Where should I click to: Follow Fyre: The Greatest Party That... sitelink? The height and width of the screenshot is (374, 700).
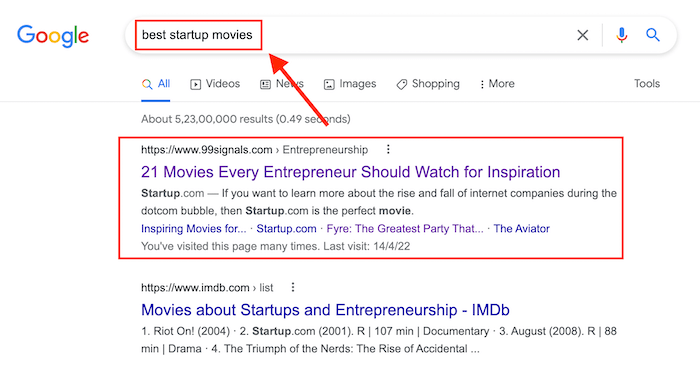405,229
